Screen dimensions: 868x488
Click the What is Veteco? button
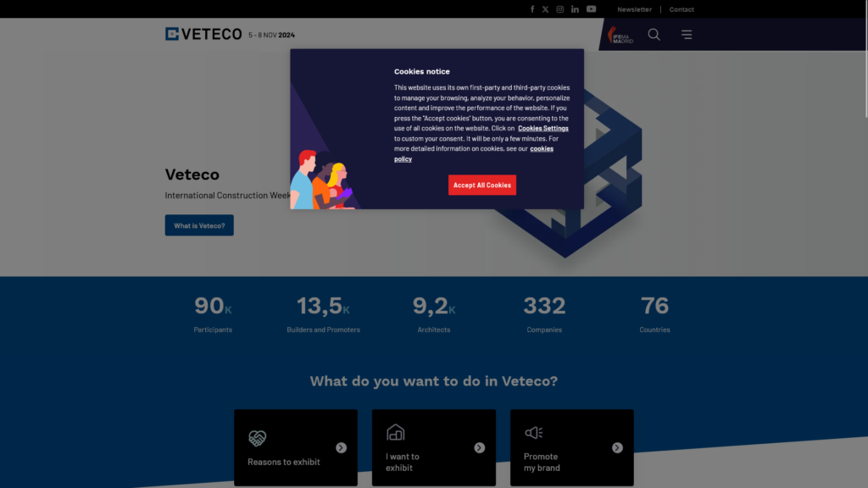click(199, 225)
